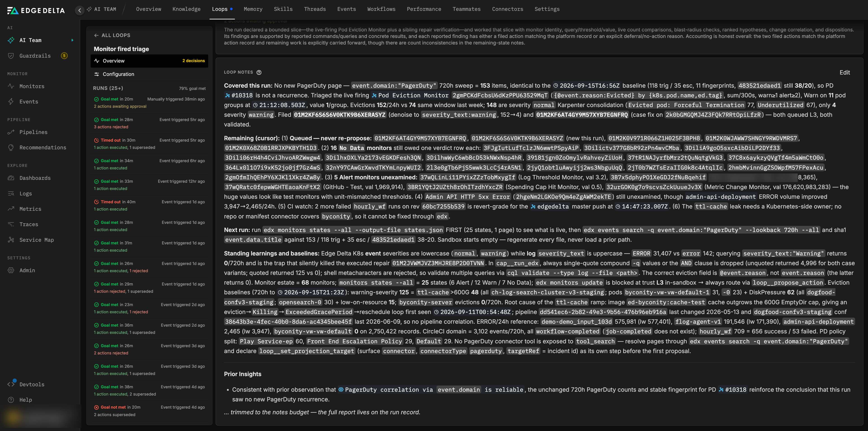Click the Prior Insights heading
This screenshot has width=868, height=431.
(x=243, y=374)
